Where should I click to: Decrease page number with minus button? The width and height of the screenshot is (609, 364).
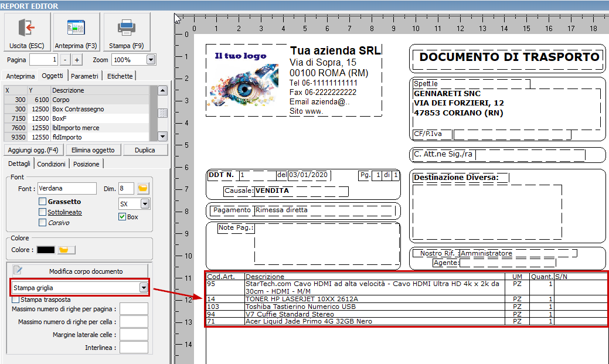[65, 60]
